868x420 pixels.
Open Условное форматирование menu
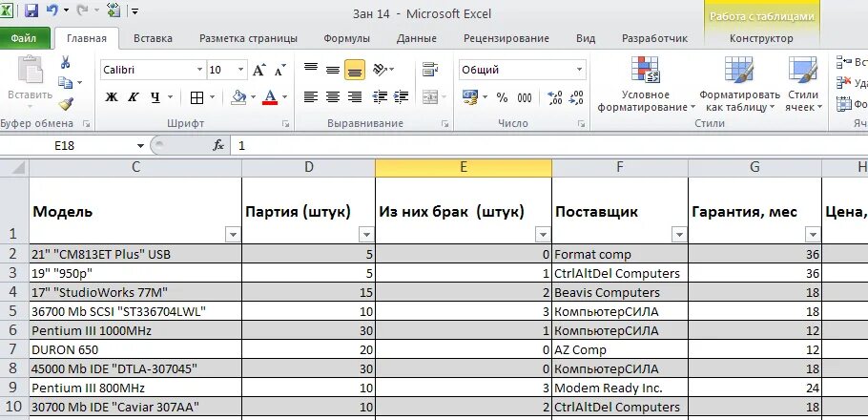click(646, 84)
